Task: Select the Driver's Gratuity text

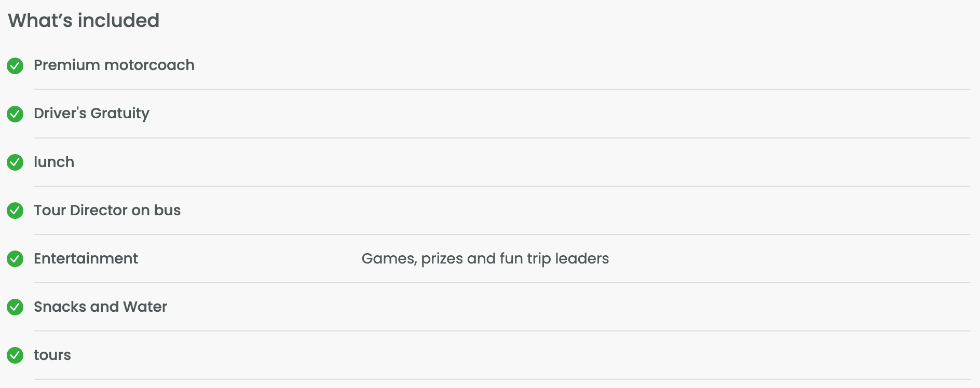Action: (x=92, y=114)
